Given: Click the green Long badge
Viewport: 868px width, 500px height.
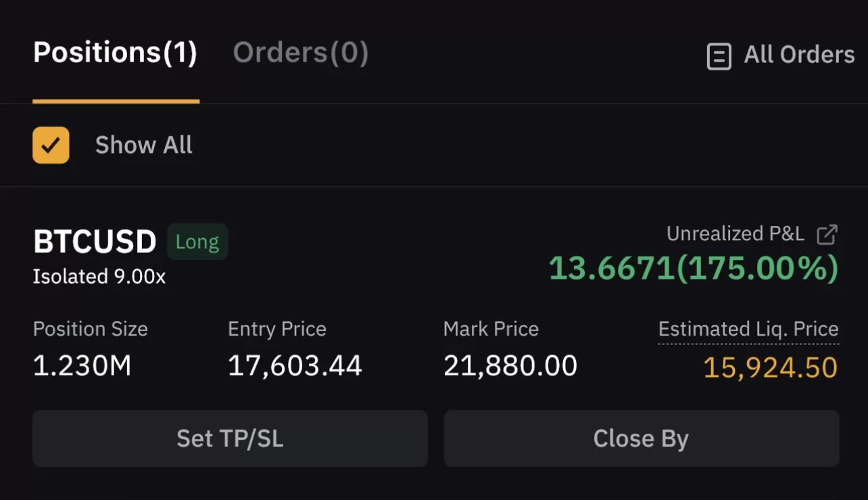Looking at the screenshot, I should click(x=197, y=242).
